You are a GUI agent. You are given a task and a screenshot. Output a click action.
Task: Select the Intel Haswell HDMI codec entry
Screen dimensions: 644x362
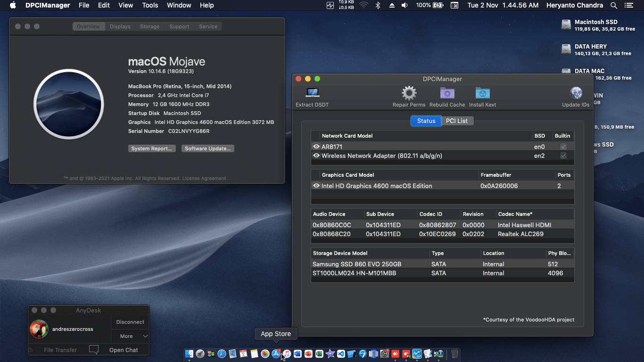524,225
